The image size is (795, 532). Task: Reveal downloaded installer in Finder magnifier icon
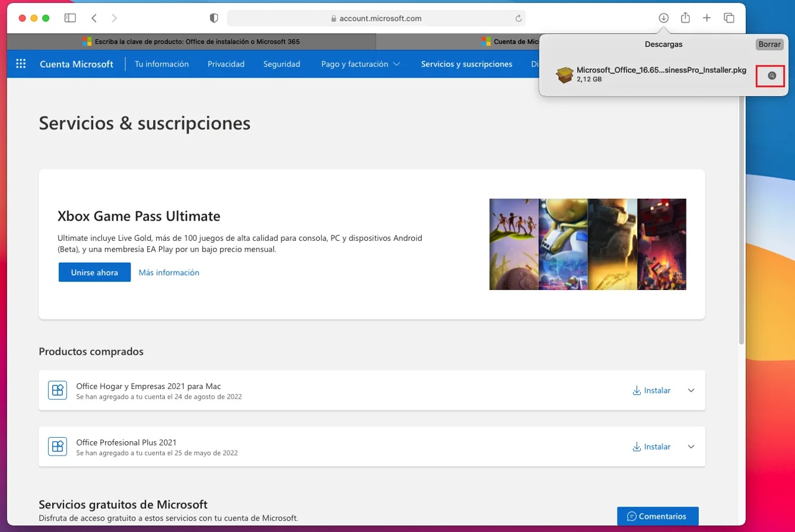(771, 75)
